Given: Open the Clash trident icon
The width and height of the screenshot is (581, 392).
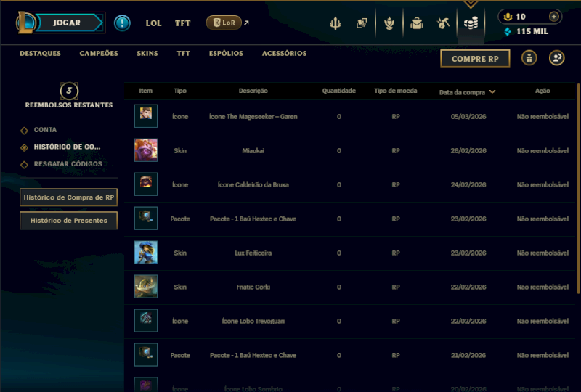Looking at the screenshot, I should click(x=336, y=23).
